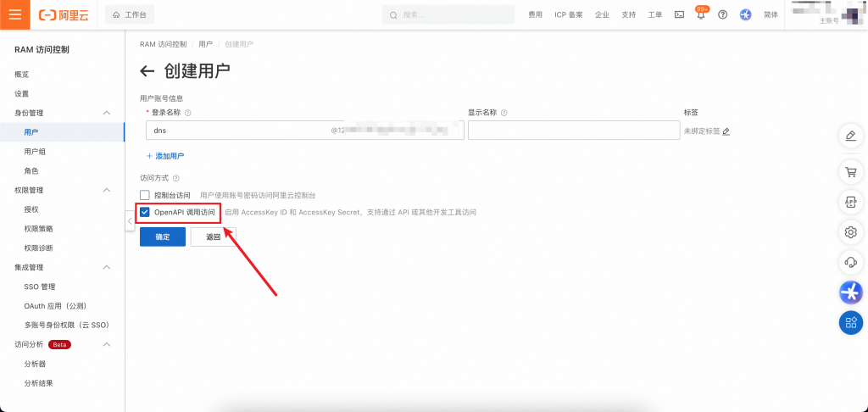Click breadcrumb RAM 访问控制
The width and height of the screenshot is (868, 412).
pyautogui.click(x=164, y=44)
